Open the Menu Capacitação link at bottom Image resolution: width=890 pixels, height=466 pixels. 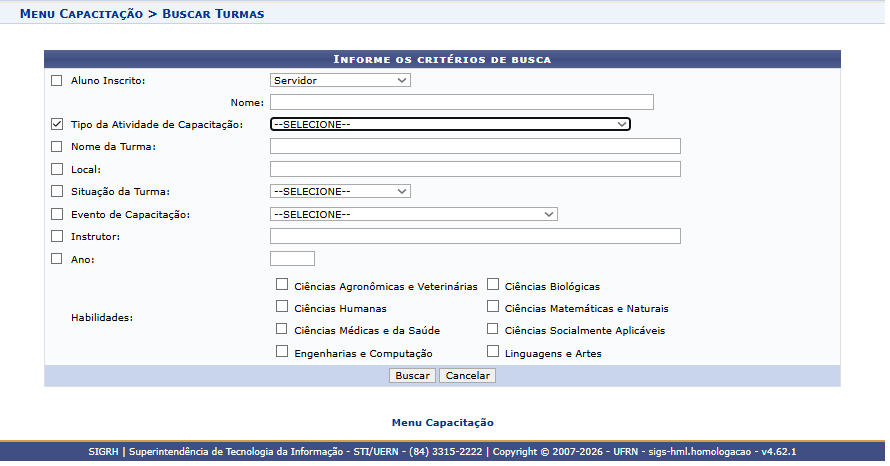(443, 422)
